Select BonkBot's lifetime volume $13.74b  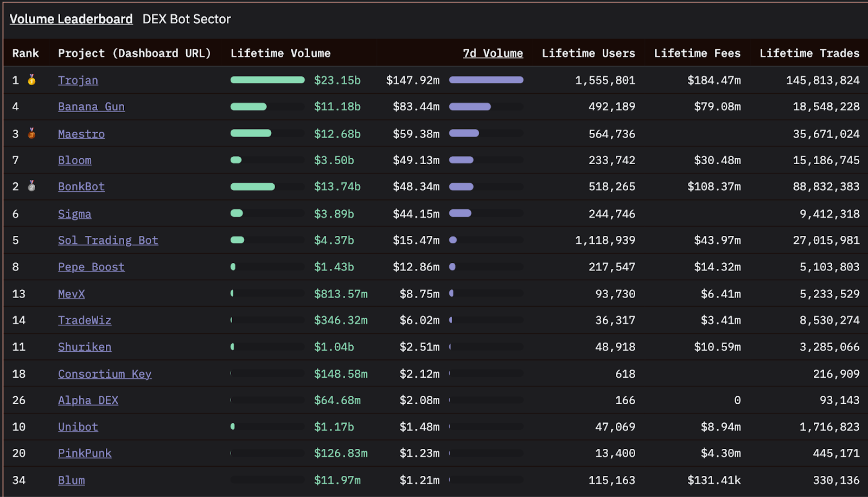337,186
